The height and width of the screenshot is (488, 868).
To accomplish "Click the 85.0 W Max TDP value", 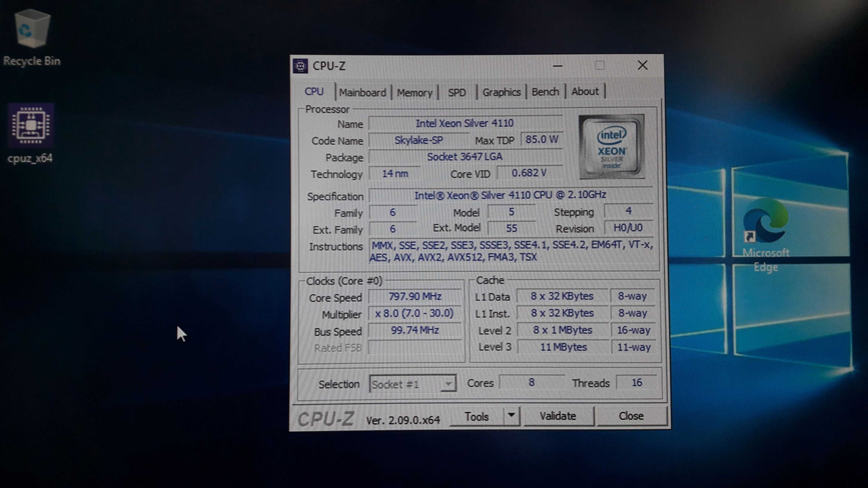I will [542, 139].
